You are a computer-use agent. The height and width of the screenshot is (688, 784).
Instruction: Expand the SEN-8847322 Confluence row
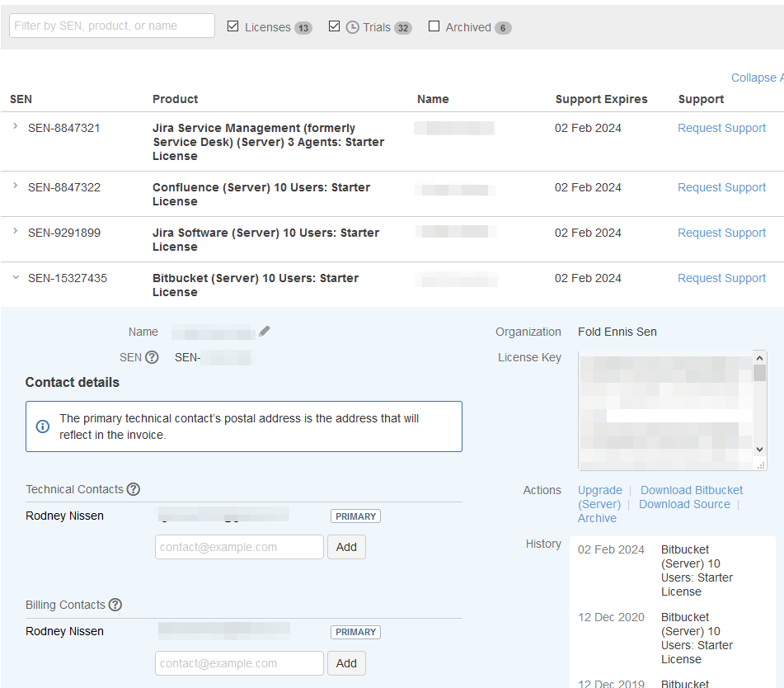16,186
